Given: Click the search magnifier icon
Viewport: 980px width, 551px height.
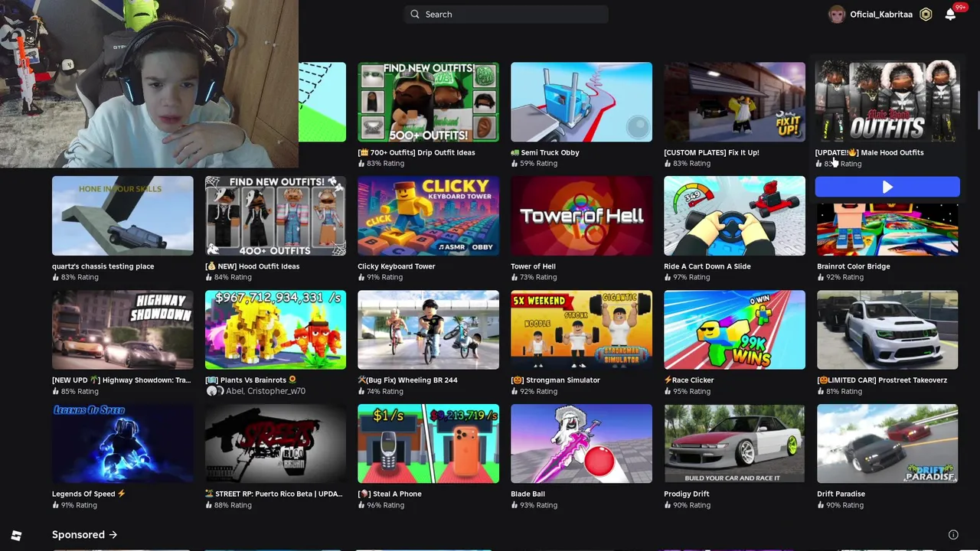Looking at the screenshot, I should click(415, 14).
